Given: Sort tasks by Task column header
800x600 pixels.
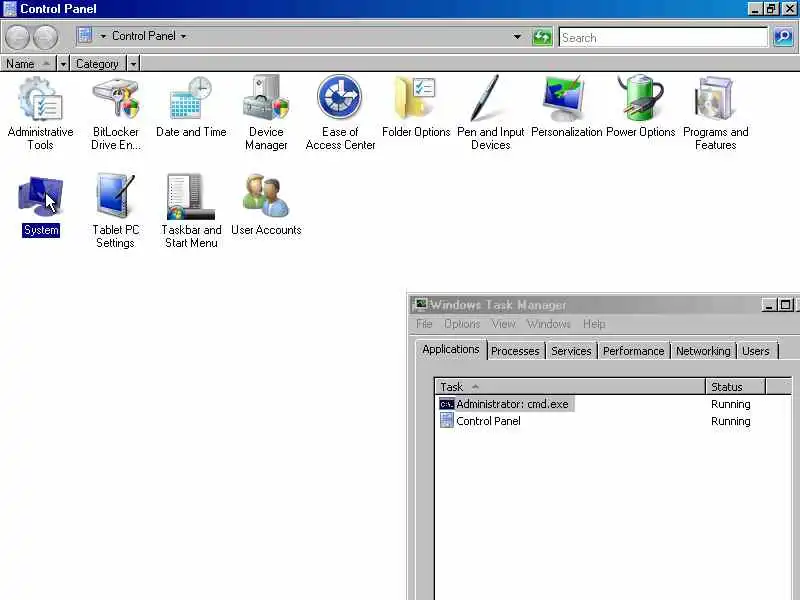Looking at the screenshot, I should point(570,386).
